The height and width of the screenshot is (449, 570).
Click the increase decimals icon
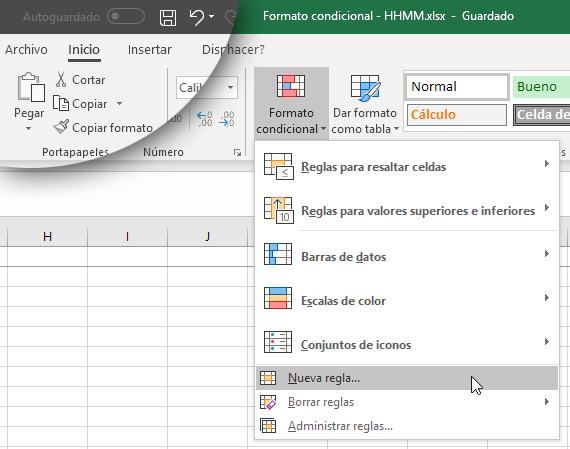coord(204,119)
